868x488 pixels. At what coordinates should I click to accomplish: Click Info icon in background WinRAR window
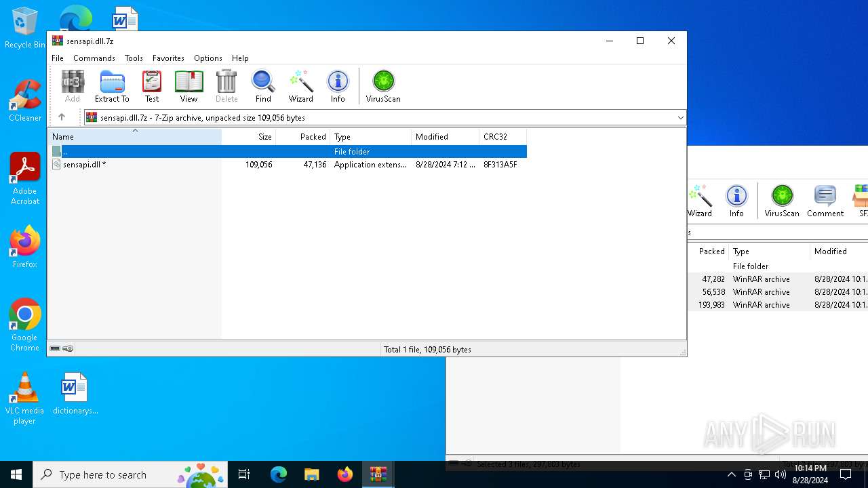click(x=736, y=201)
